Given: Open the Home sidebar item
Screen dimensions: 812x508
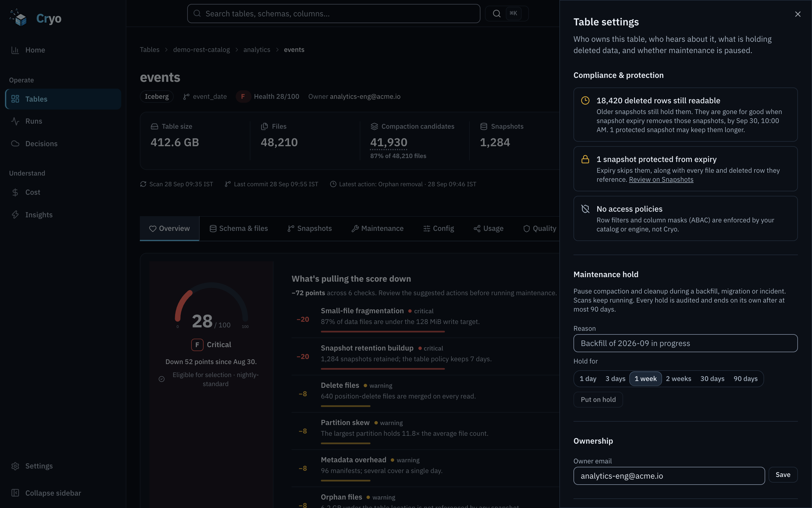Looking at the screenshot, I should [63, 50].
